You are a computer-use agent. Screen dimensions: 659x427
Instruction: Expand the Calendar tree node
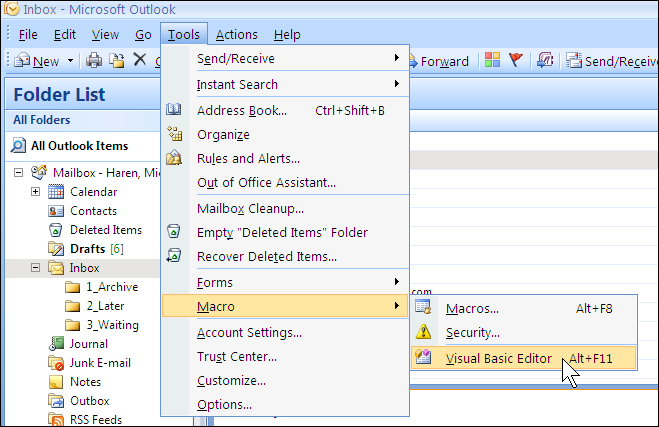(x=36, y=192)
